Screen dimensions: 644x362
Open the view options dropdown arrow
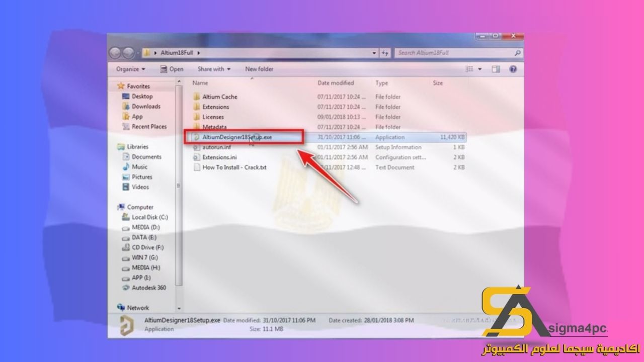pyautogui.click(x=480, y=69)
